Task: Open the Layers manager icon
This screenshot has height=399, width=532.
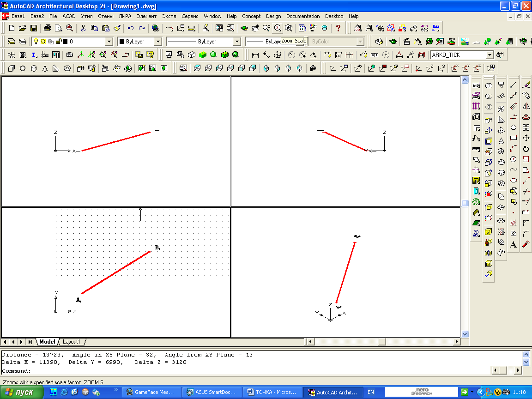Action: click(12, 42)
